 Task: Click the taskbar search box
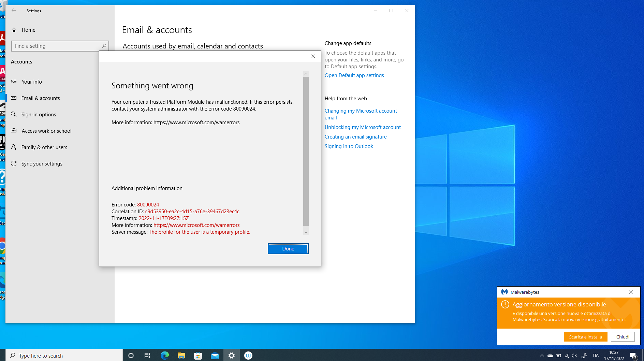[64, 355]
